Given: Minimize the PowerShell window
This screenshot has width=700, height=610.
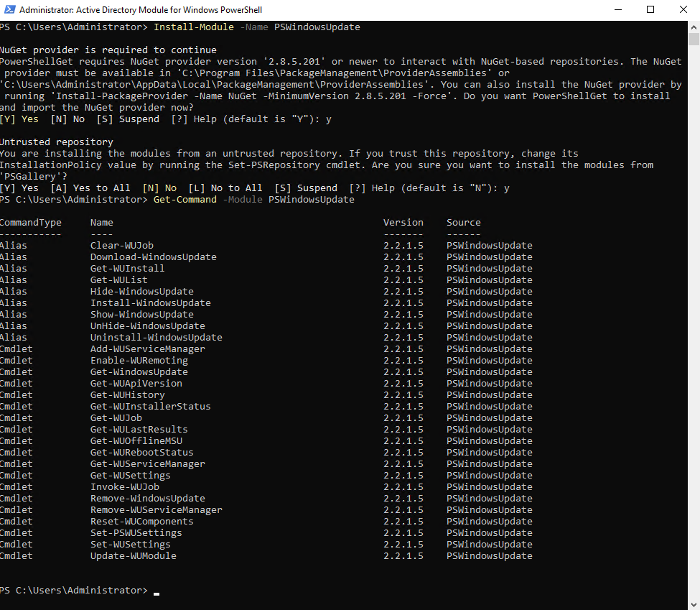Looking at the screenshot, I should tap(618, 9).
